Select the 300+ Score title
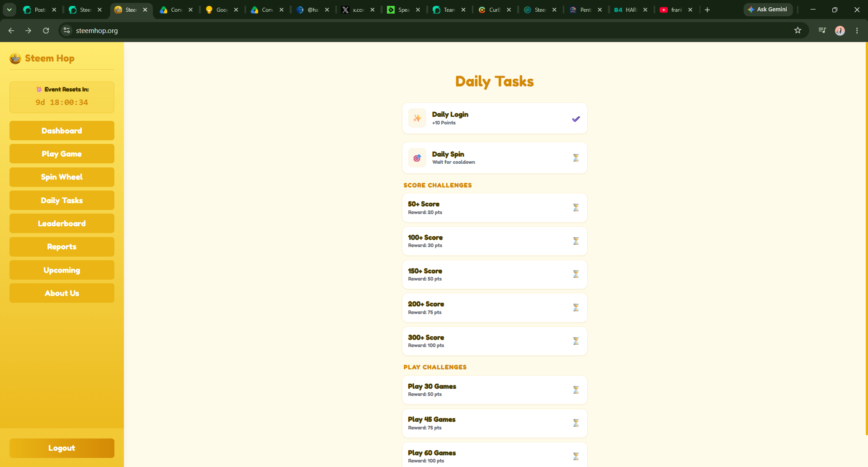The height and width of the screenshot is (467, 868). [426, 338]
